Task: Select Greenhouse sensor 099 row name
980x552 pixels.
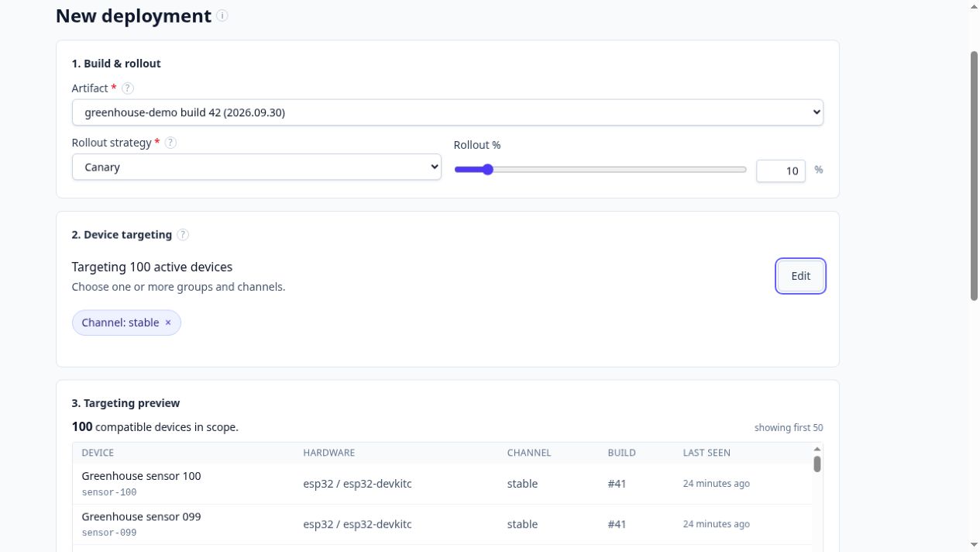Action: coord(141,516)
